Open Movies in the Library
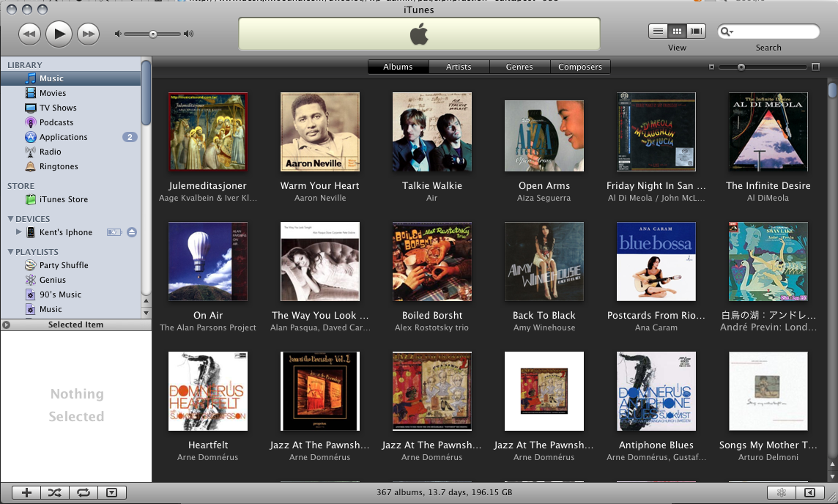Screen dimensions: 838x504 coord(70,93)
